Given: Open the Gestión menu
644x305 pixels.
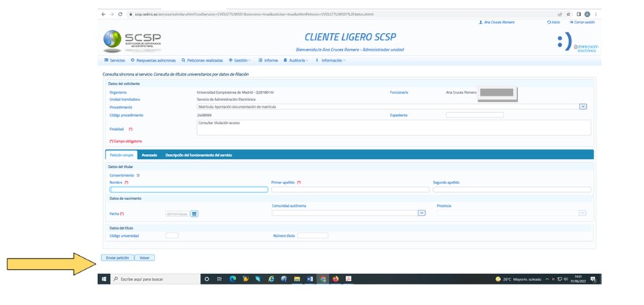Looking at the screenshot, I should (x=240, y=60).
